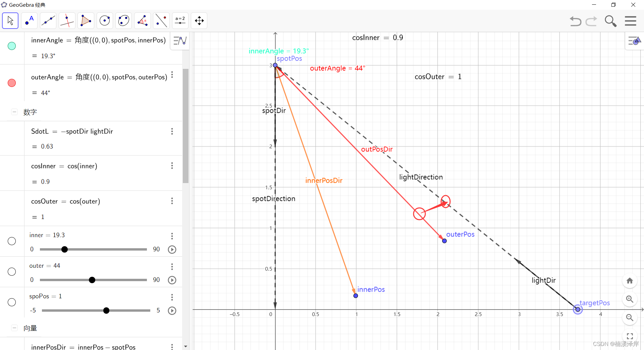Select the Ellipse conic tool
The image size is (644, 350).
[124, 21]
